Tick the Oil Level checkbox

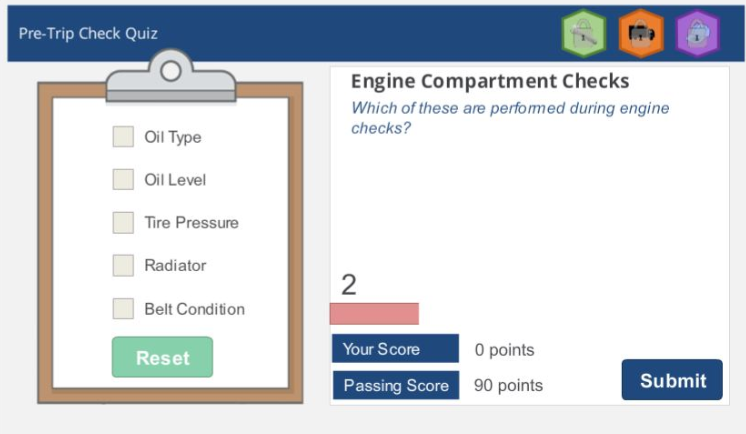(x=123, y=179)
